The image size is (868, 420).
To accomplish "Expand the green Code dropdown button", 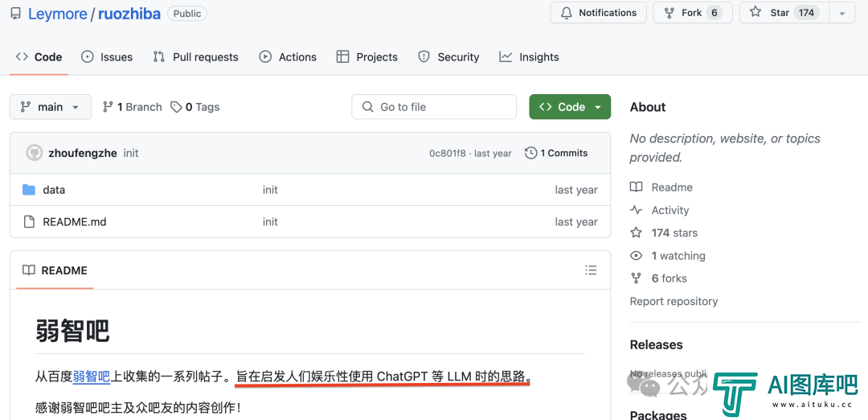I will 570,107.
